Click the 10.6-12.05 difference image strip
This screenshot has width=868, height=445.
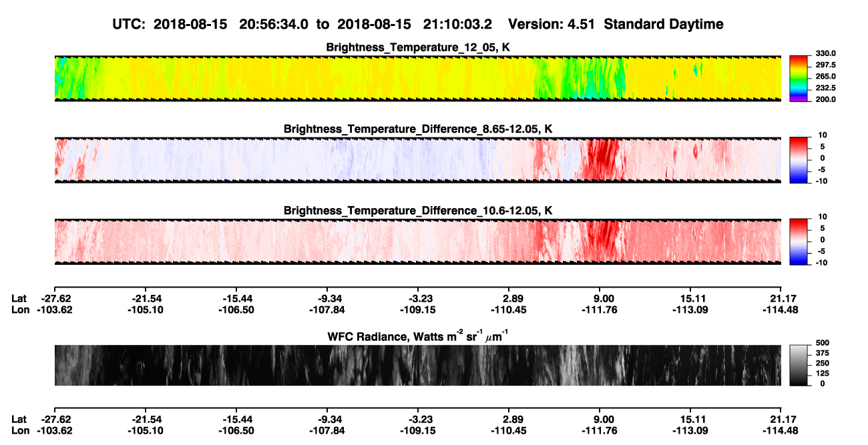click(x=417, y=242)
